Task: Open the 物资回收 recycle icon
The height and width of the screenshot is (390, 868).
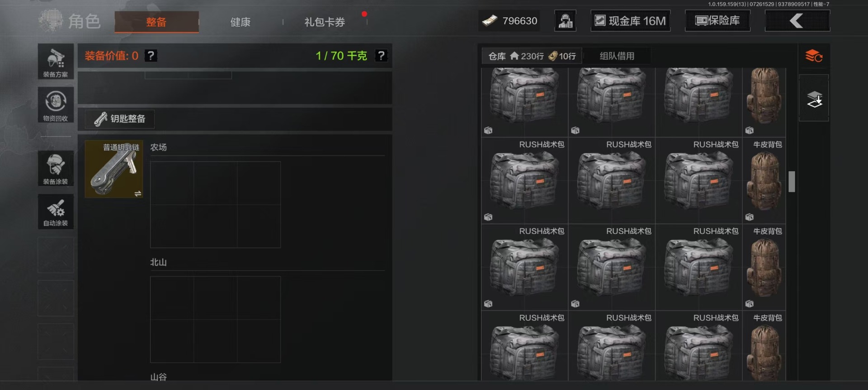Action: pos(56,105)
